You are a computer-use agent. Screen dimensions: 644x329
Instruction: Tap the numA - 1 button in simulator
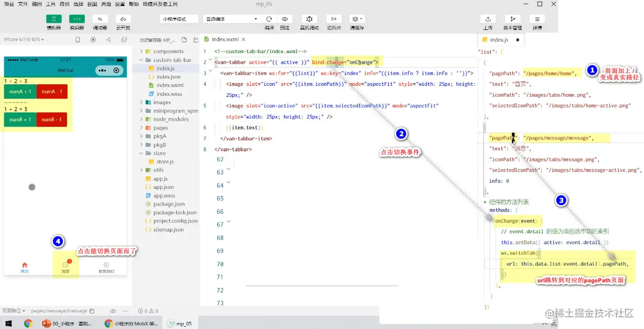pyautogui.click(x=51, y=91)
